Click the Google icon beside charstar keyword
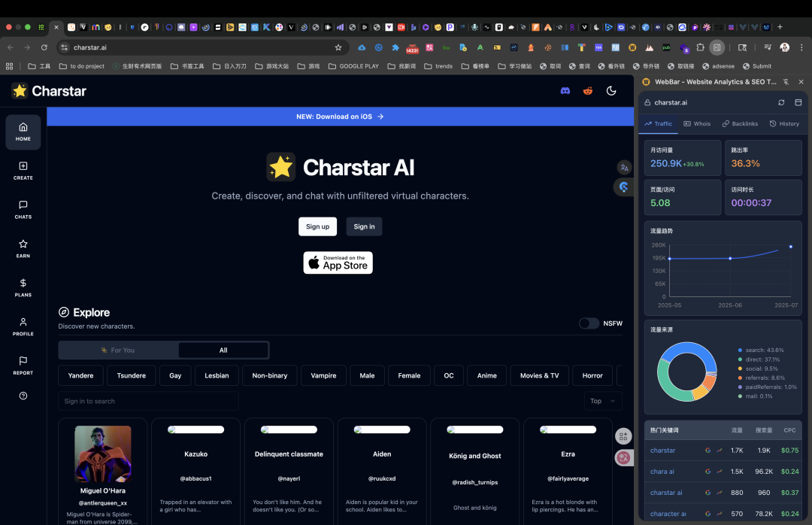The image size is (812, 525). 708,451
